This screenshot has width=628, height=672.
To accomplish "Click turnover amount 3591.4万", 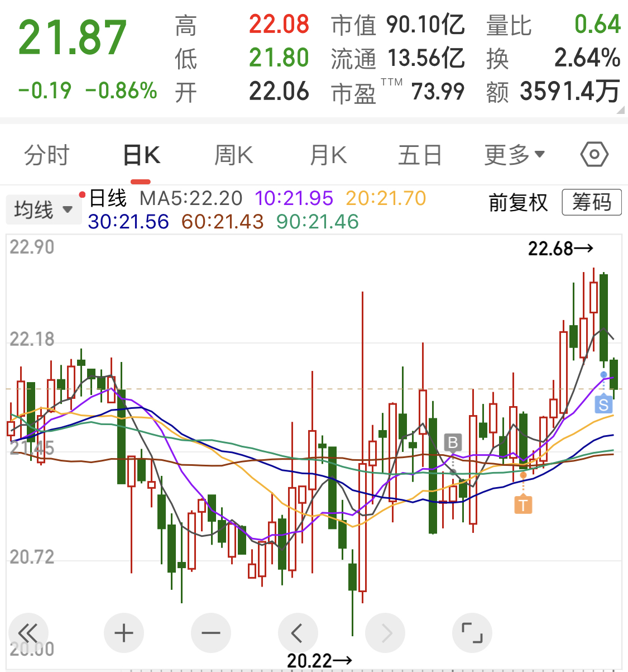I will tap(570, 91).
